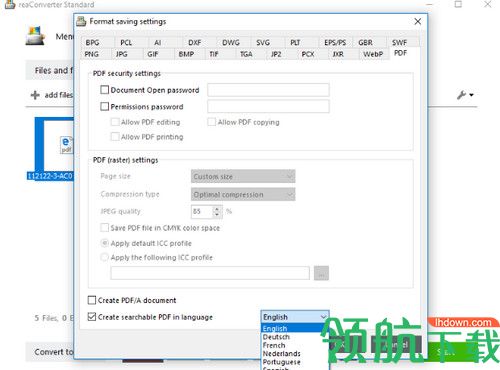Tick Allow PDF copying checkbox
Image resolution: width=500 pixels, height=370 pixels.
(212, 122)
